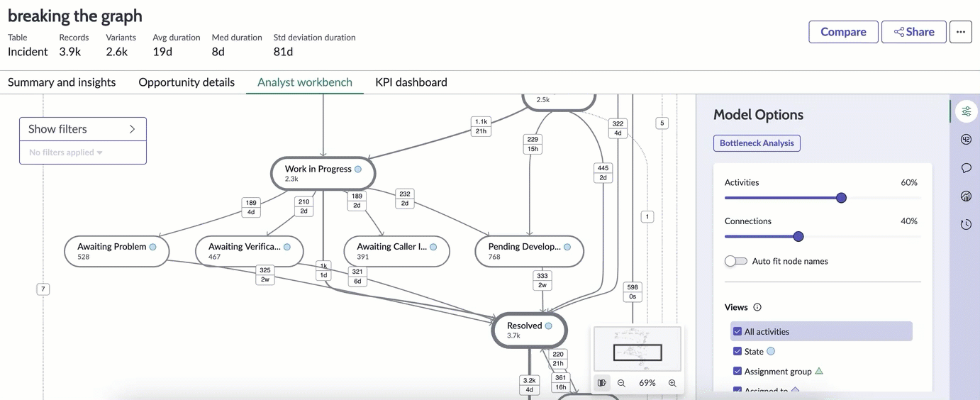The width and height of the screenshot is (980, 400).
Task: Open the history clock sidebar icon
Action: coord(966,225)
